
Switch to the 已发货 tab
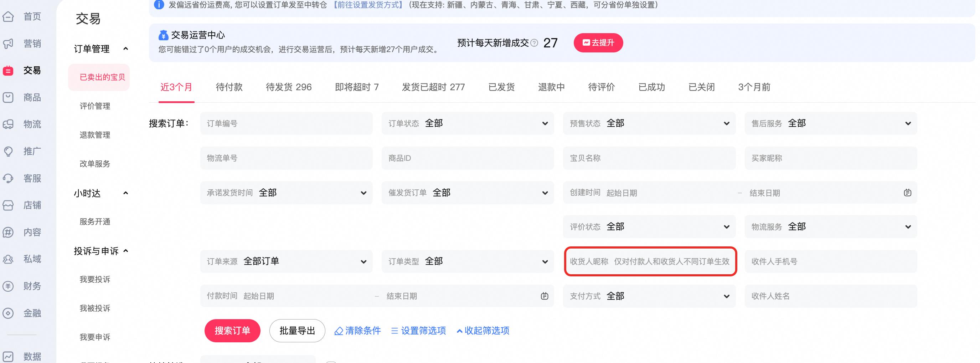tap(501, 87)
